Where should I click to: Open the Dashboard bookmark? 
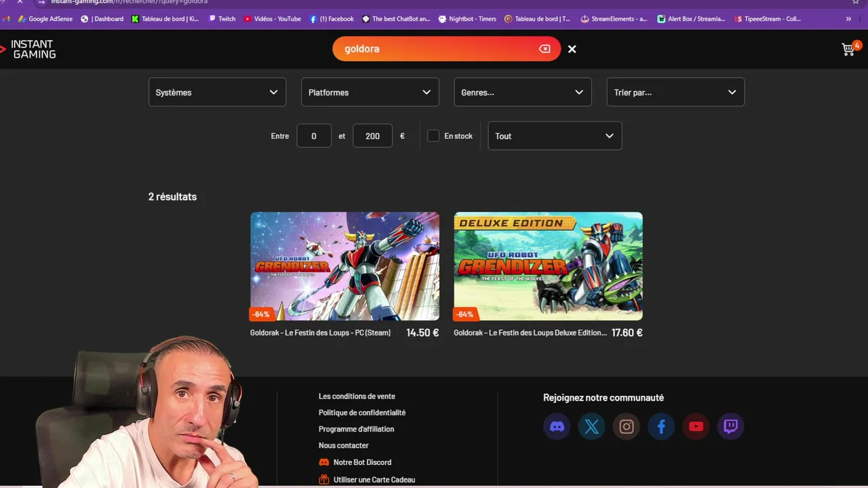coord(102,19)
